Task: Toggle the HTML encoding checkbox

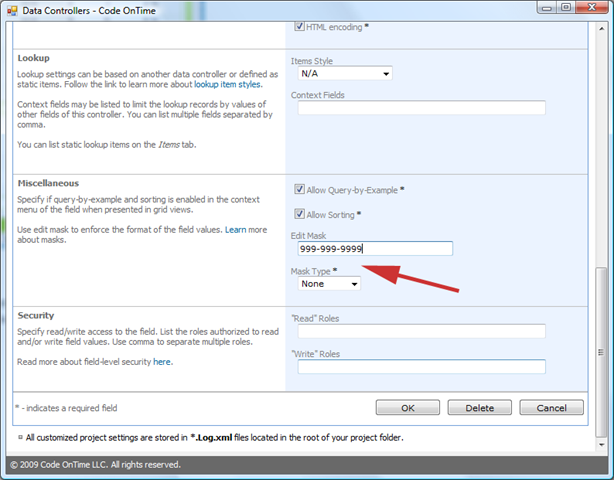Action: pyautogui.click(x=299, y=26)
